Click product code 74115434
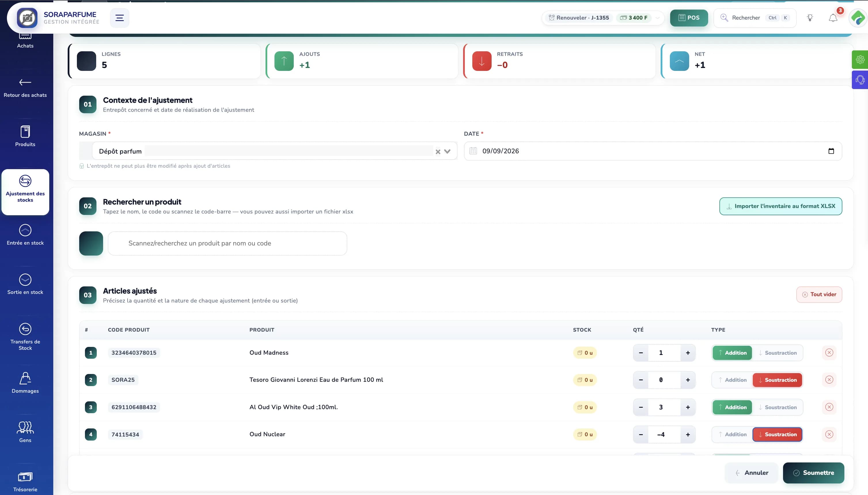Screen dimensions: 868x495 (125, 434)
